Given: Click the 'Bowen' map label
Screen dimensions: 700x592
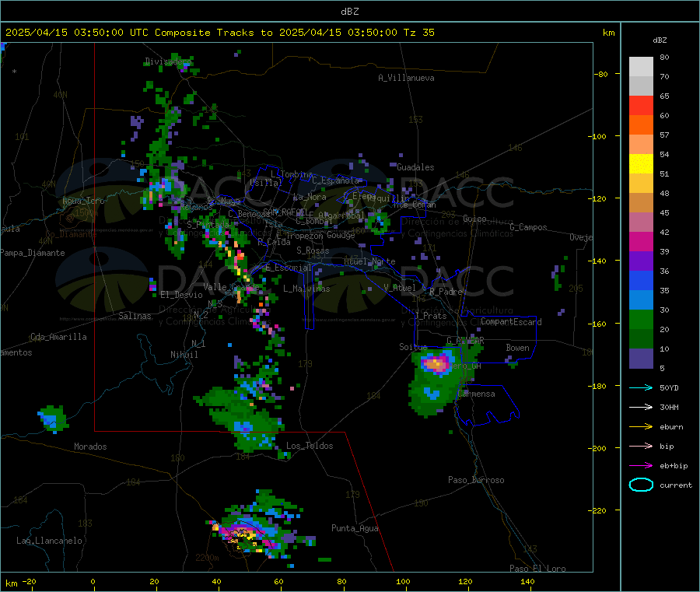Looking at the screenshot, I should pyautogui.click(x=518, y=348).
